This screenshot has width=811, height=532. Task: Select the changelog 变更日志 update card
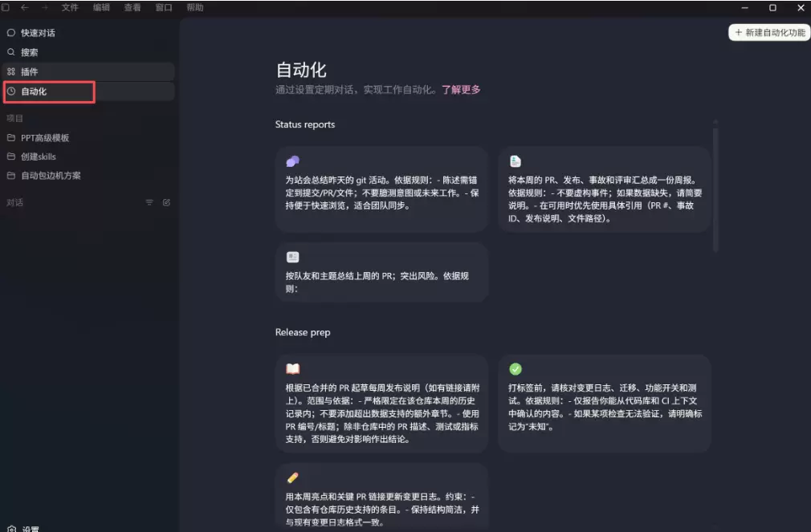[x=381, y=497]
